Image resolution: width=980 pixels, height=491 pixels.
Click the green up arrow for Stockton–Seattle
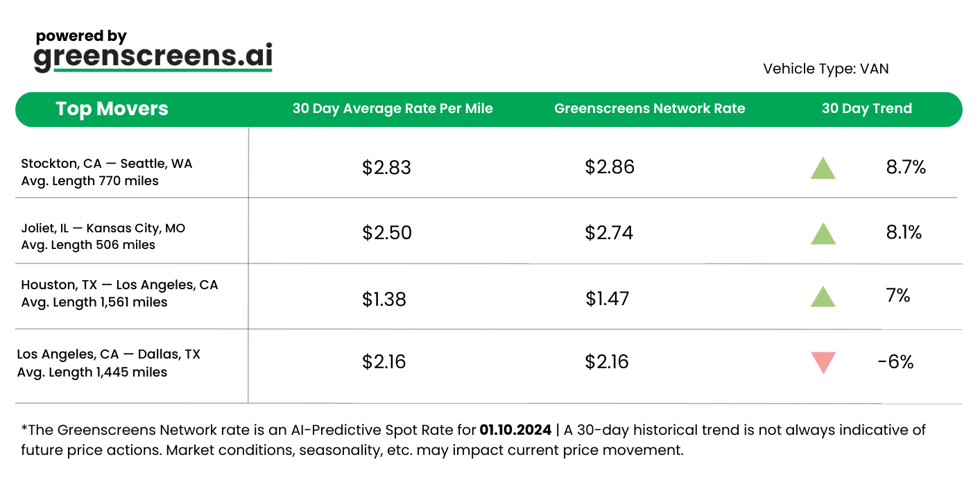[x=823, y=169]
